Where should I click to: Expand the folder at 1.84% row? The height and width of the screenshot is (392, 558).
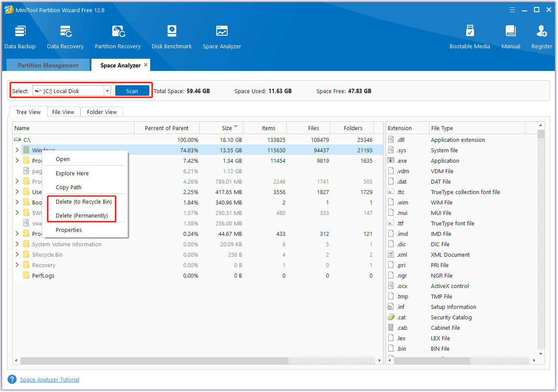pyautogui.click(x=17, y=202)
